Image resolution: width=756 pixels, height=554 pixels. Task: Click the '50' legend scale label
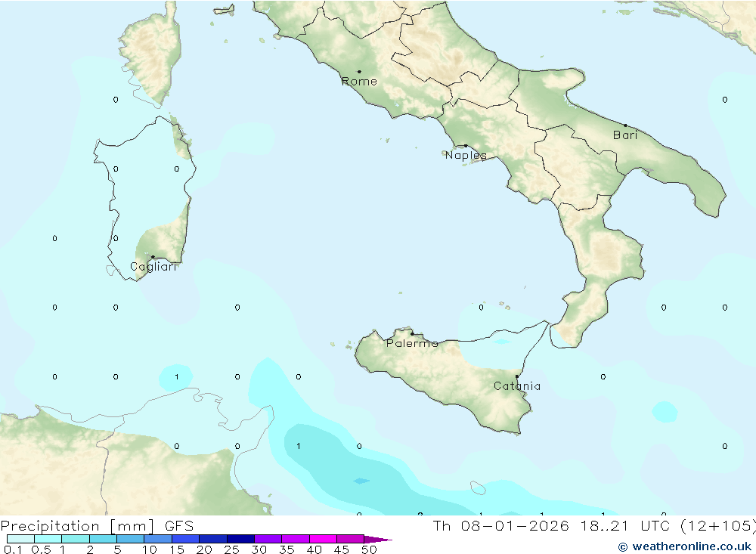tap(370, 549)
